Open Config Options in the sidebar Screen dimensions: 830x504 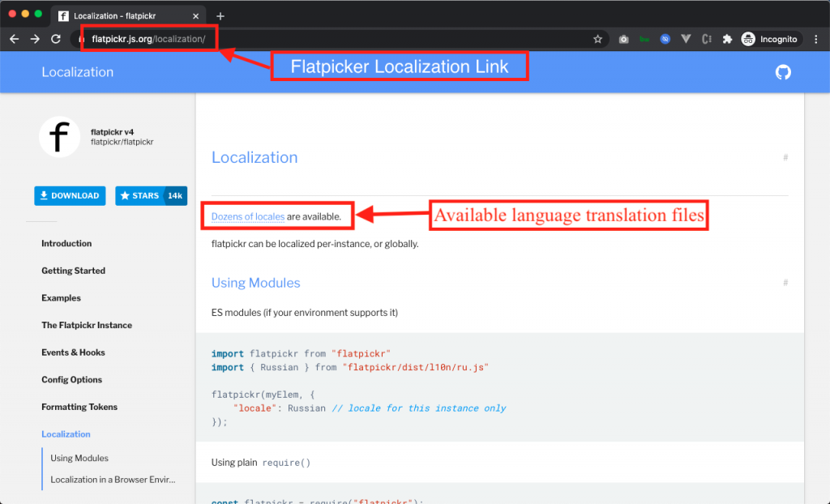[72, 379]
